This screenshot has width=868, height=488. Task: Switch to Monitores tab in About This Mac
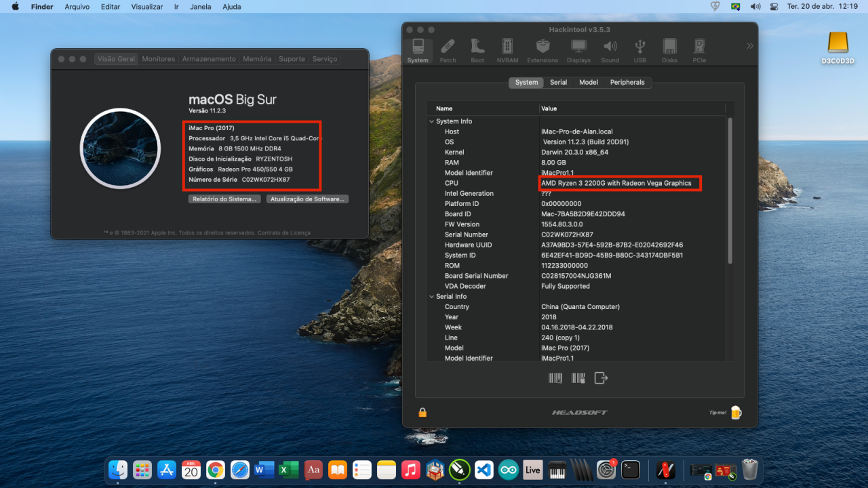coord(159,59)
